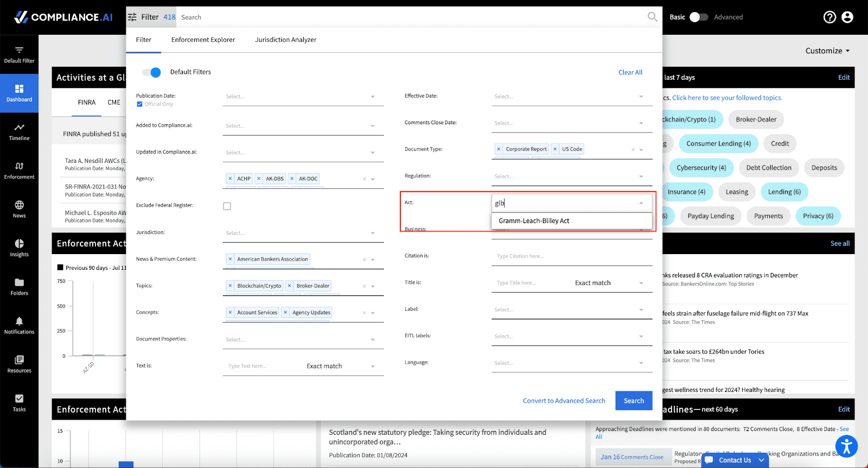Viewport: 868px width, 468px height.
Task: Uncheck the Official Only checkbox
Action: pos(140,104)
